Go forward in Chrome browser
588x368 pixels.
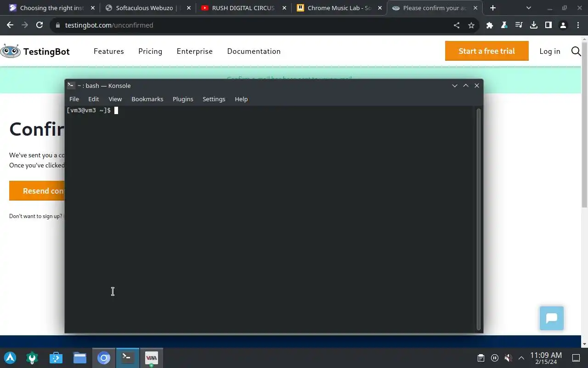coord(25,25)
